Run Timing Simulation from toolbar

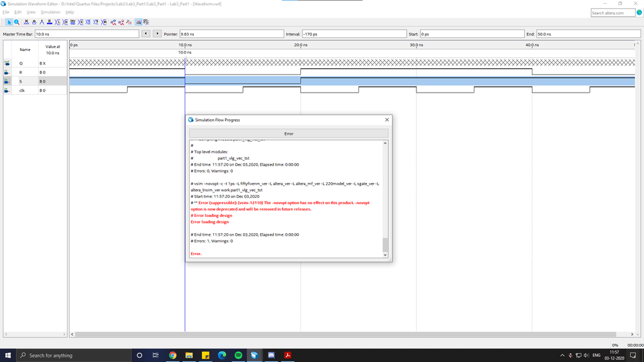121,22
